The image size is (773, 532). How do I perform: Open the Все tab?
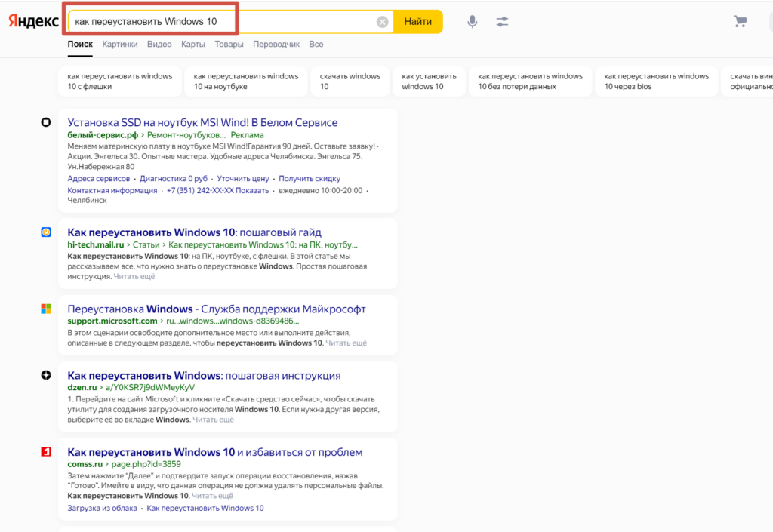pos(316,45)
